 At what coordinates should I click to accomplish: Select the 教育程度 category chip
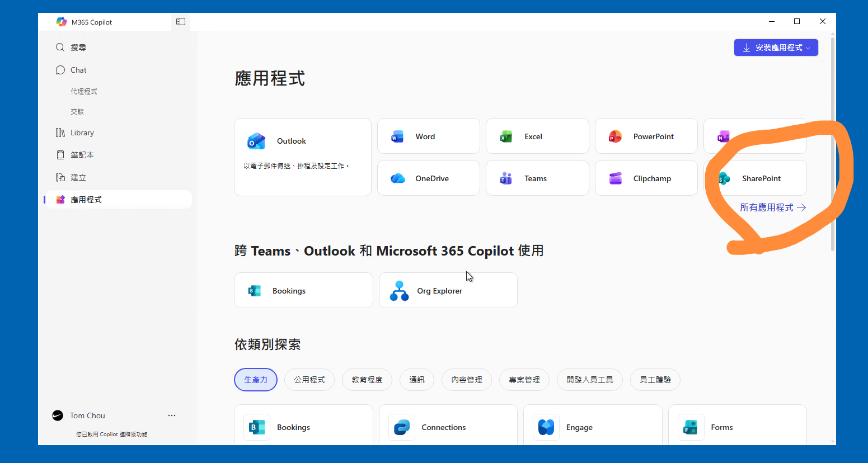367,380
